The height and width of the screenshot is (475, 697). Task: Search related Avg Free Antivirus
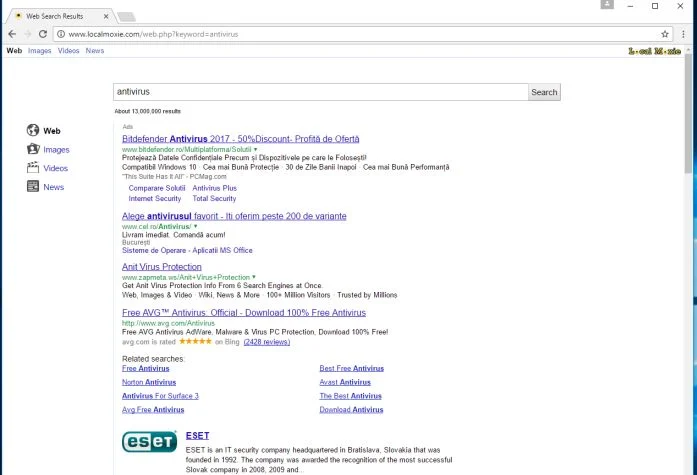[153, 410]
